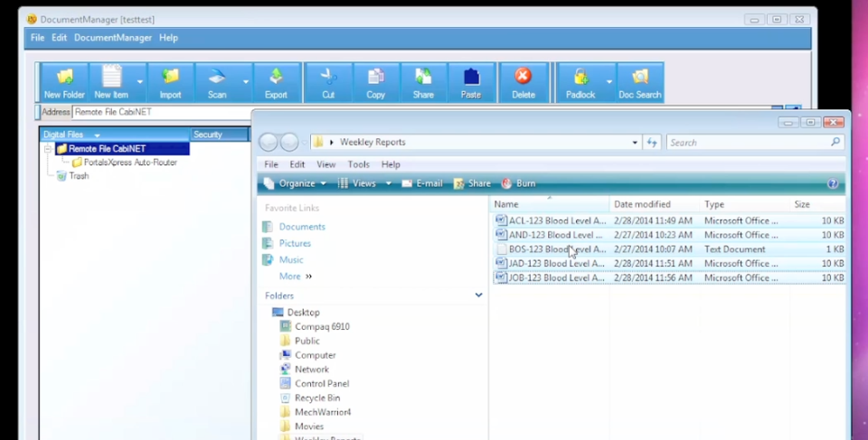Click the Doc Search toolbar button
This screenshot has height=440, width=868.
pyautogui.click(x=640, y=82)
